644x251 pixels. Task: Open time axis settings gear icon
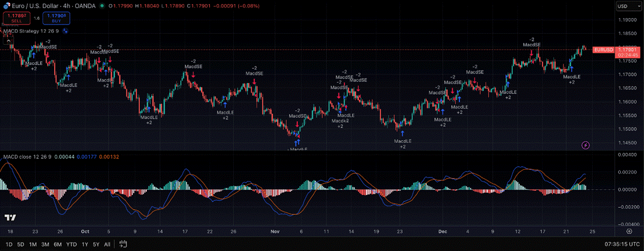tap(628, 232)
